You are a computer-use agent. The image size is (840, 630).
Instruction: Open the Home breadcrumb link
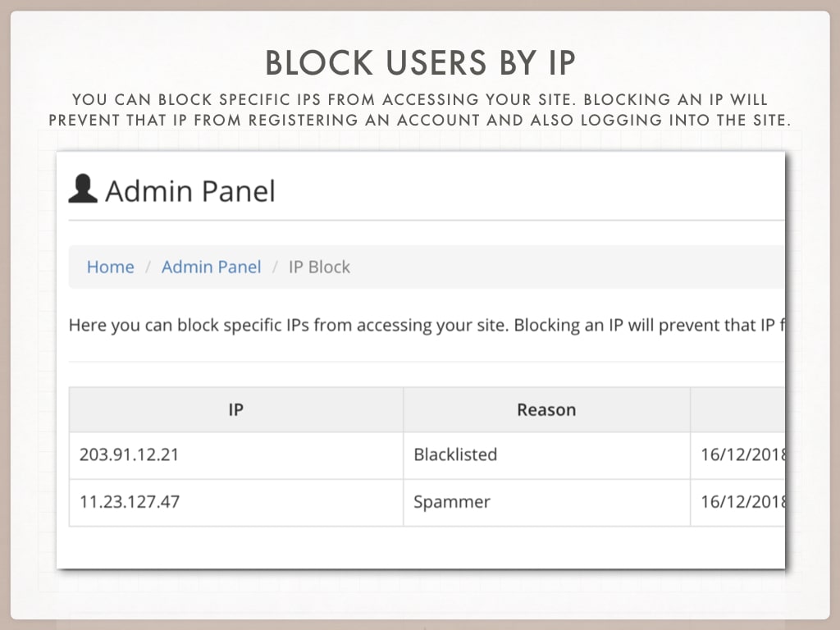coord(111,267)
